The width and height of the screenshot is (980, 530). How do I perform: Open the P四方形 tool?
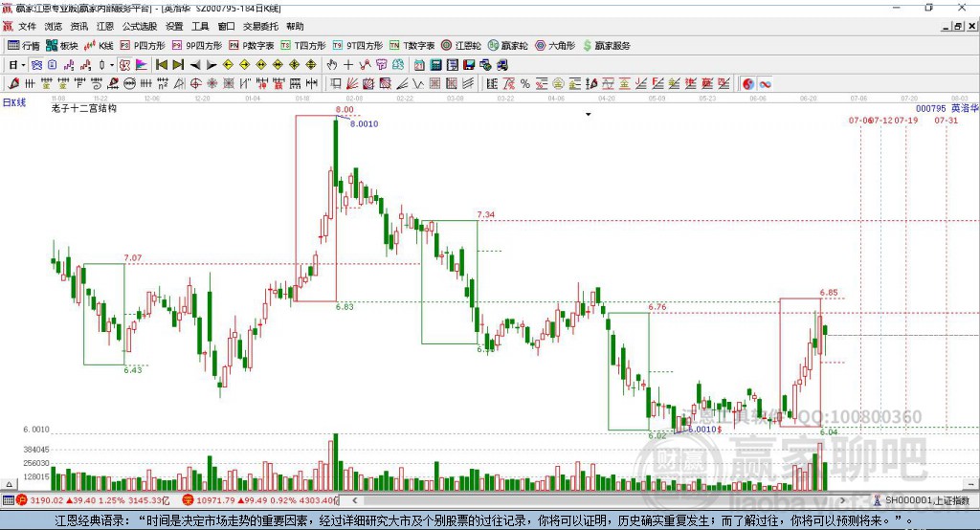(143, 46)
